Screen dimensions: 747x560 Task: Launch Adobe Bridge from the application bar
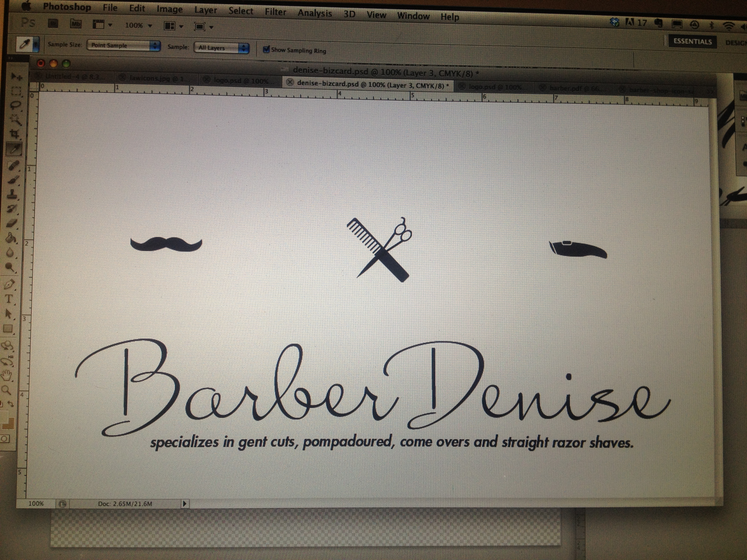click(53, 23)
